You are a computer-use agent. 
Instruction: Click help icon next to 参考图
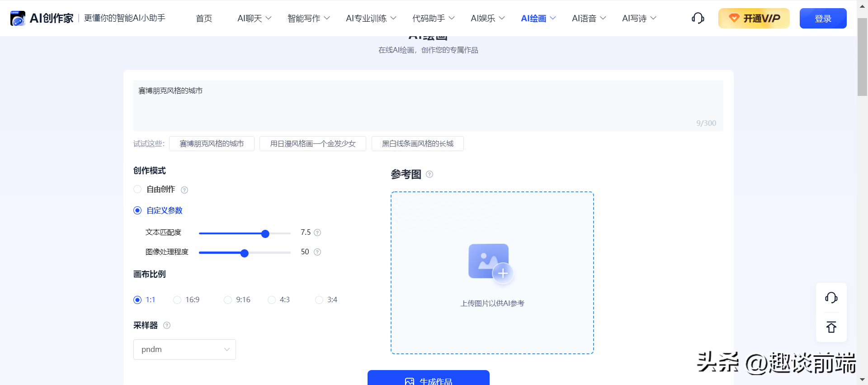(x=429, y=174)
